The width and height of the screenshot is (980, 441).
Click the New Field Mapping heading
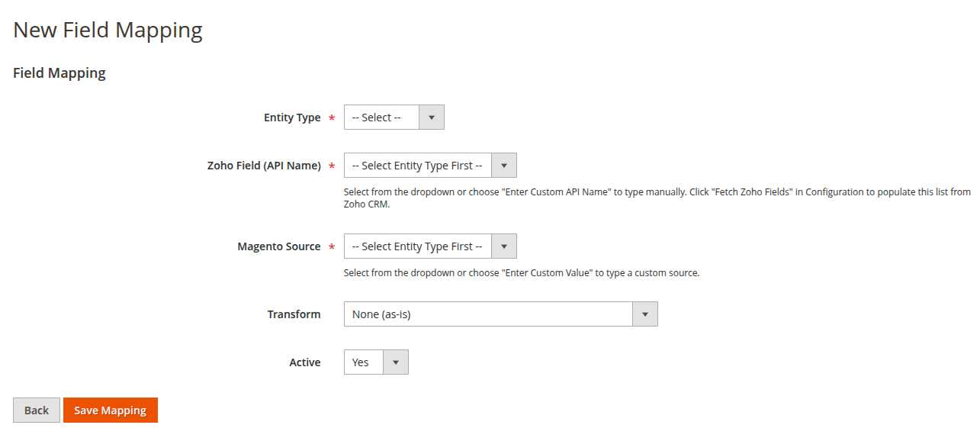pos(108,31)
